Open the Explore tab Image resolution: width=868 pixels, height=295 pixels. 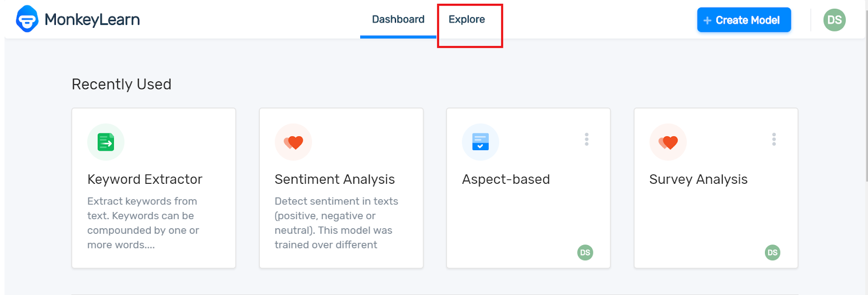pos(467,20)
